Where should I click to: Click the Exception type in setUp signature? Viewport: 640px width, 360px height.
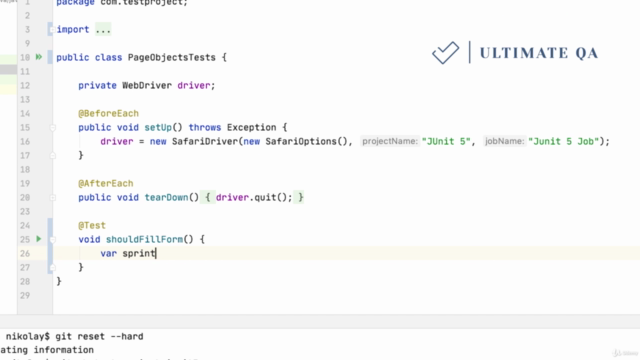(x=251, y=127)
